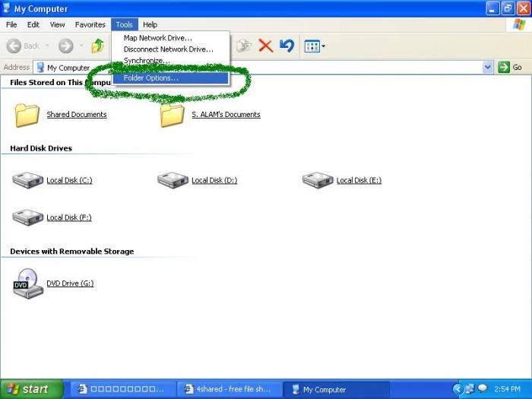Image resolution: width=532 pixels, height=399 pixels.
Task: Click the network tray icon
Action: pos(470,389)
